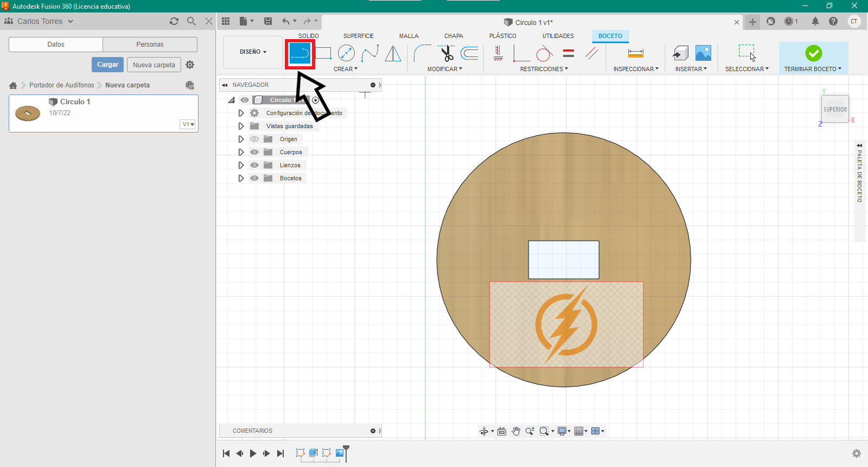Open the RESTRICCIONES dropdown menu
The image size is (868, 467).
(544, 69)
